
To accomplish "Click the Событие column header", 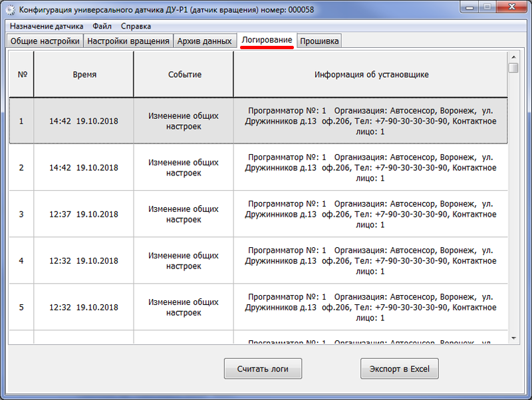I will (x=184, y=74).
